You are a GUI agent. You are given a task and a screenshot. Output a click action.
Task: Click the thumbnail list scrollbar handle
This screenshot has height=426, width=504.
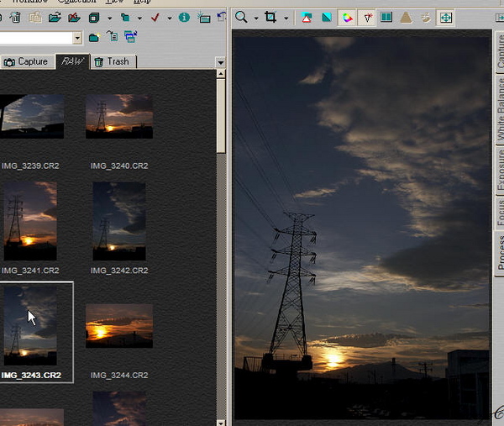(221, 116)
